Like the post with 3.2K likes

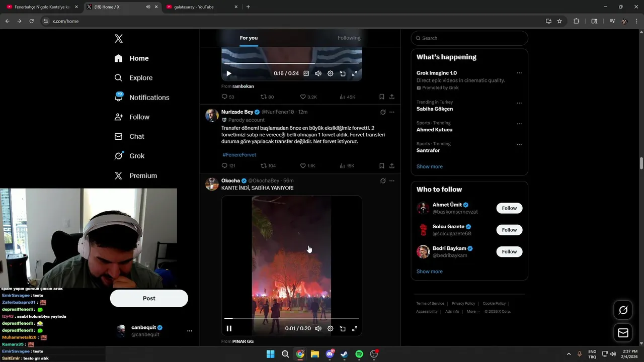pyautogui.click(x=308, y=97)
